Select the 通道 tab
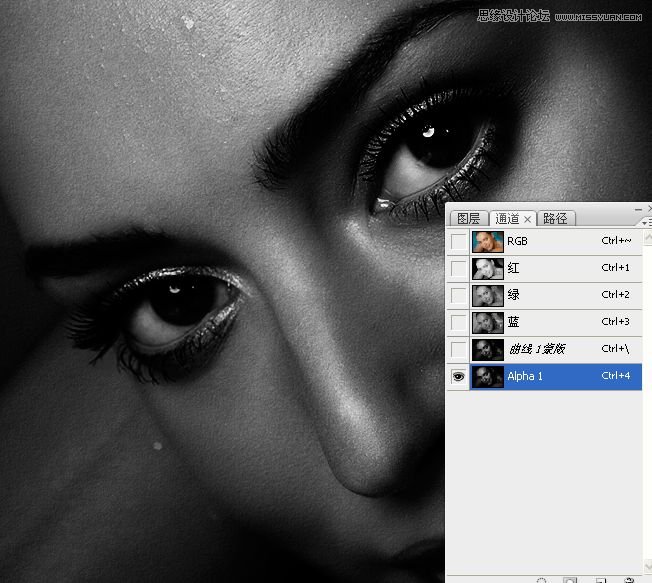This screenshot has width=652, height=583. point(507,219)
